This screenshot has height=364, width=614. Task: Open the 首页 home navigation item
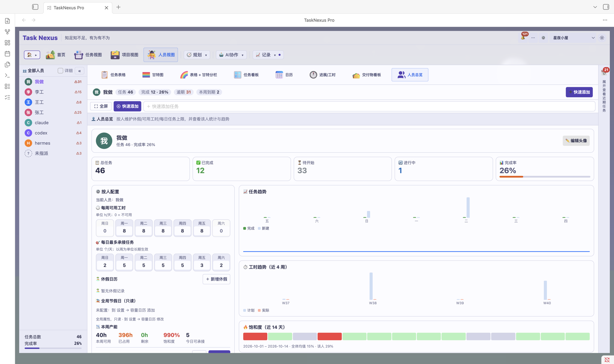coord(56,55)
